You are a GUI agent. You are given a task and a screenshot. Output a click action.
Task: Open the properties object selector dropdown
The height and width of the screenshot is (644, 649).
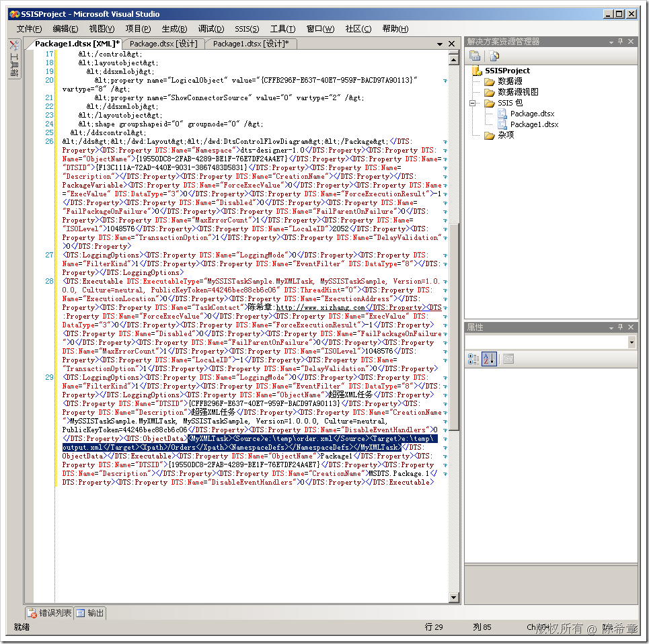pos(632,342)
